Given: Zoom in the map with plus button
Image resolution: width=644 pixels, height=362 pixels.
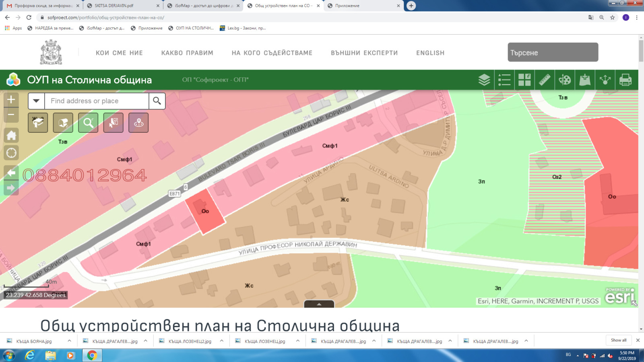Looking at the screenshot, I should point(11,99).
